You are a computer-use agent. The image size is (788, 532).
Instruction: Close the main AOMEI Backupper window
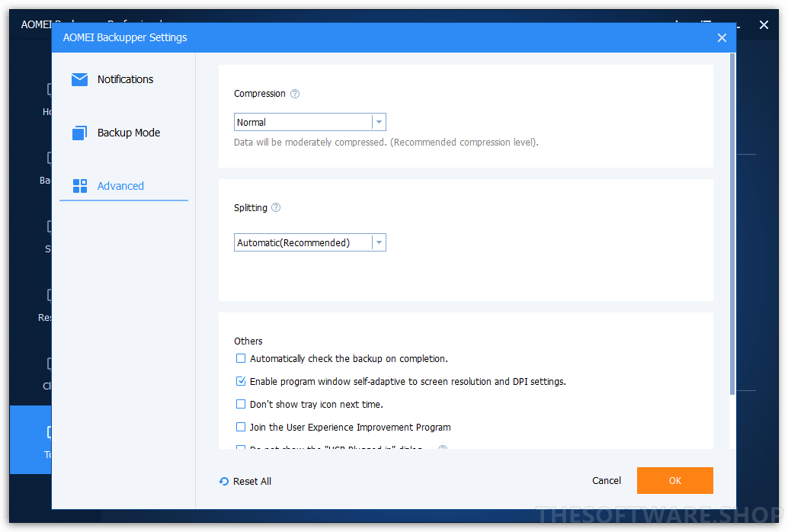pyautogui.click(x=764, y=24)
